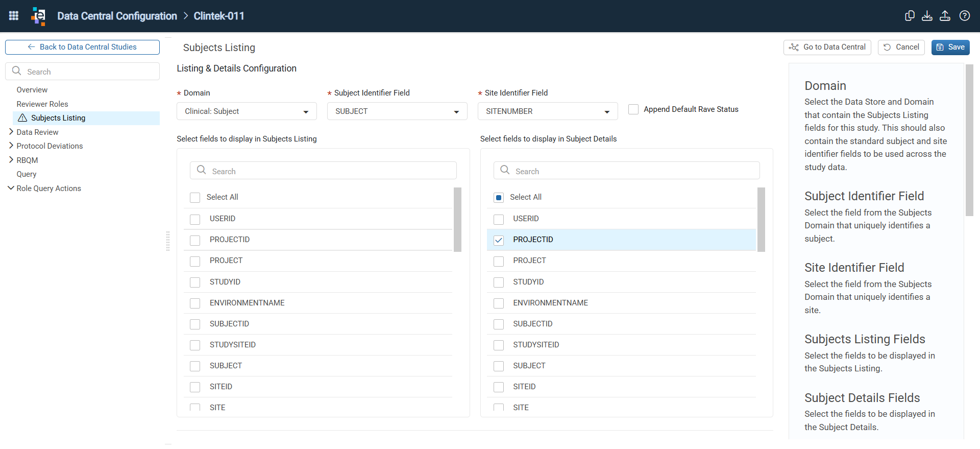This screenshot has height=449, width=980.
Task: Cancel the configuration changes
Action: pos(901,47)
